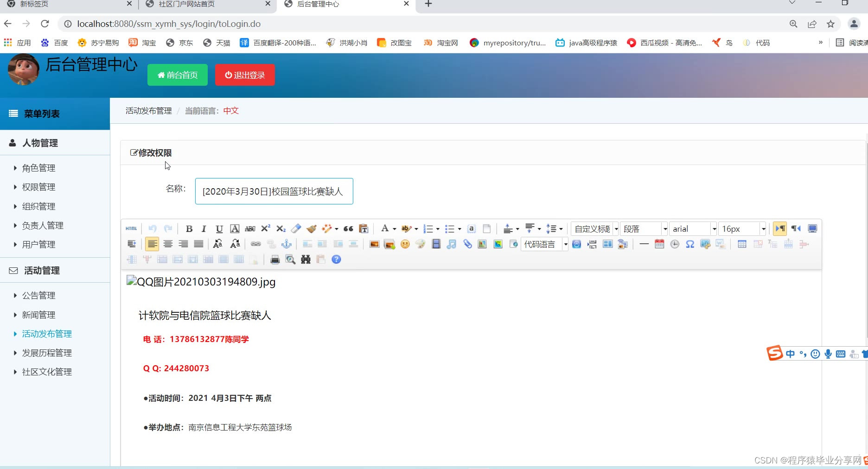Open 社区文化管理 in the sidebar
Viewport: 868px width, 469px height.
pos(47,372)
